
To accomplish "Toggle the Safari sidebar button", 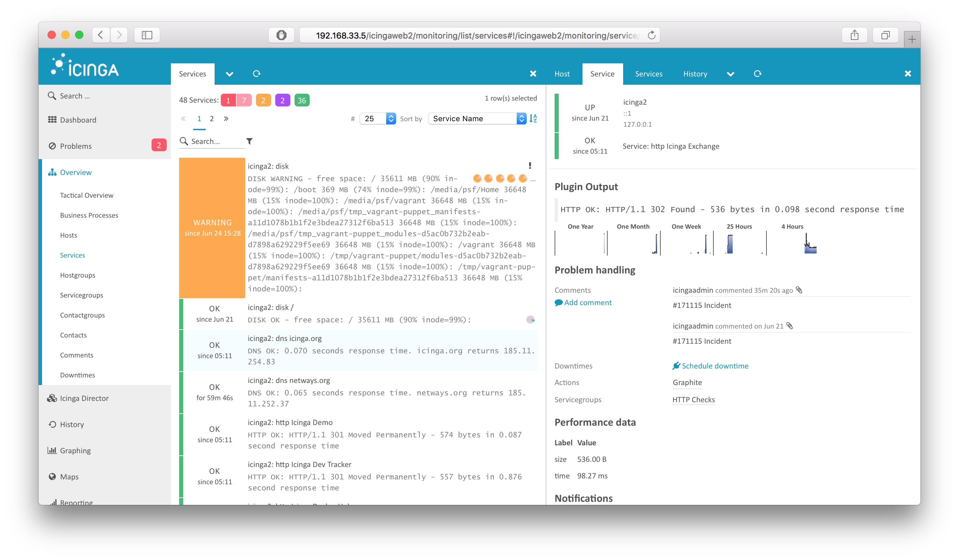I will [147, 35].
